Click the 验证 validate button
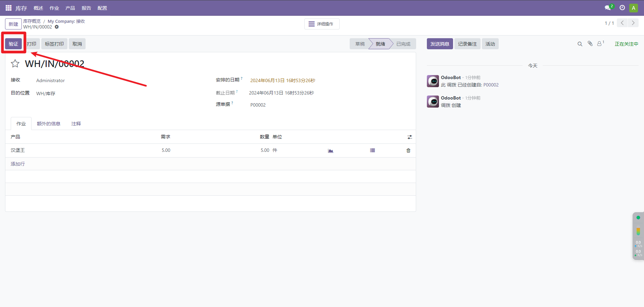Image resolution: width=644 pixels, height=307 pixels. click(x=13, y=44)
